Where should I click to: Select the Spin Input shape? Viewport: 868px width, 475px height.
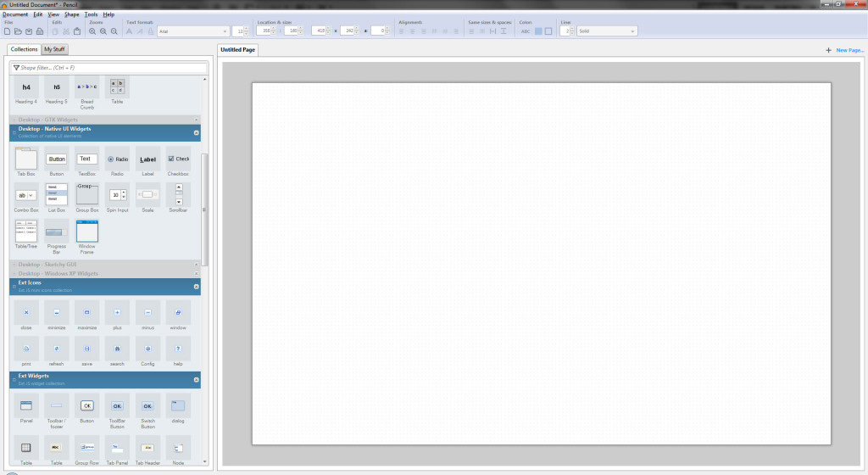[x=117, y=198]
